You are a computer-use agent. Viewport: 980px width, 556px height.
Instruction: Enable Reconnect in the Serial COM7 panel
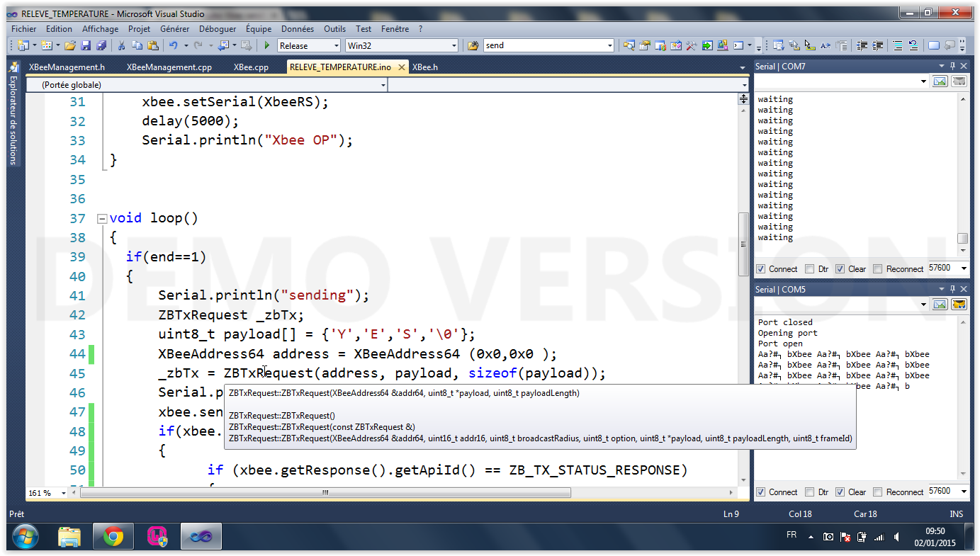878,269
